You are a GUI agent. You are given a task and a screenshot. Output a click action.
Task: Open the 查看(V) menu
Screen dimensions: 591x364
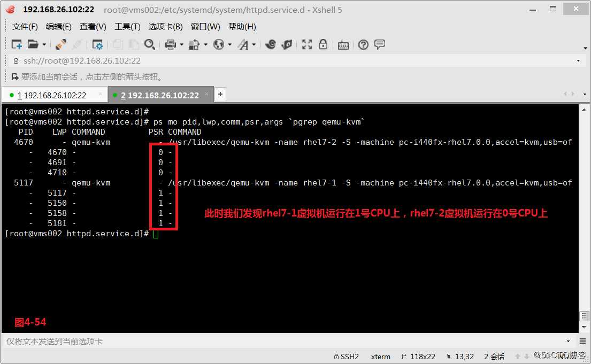(x=93, y=27)
